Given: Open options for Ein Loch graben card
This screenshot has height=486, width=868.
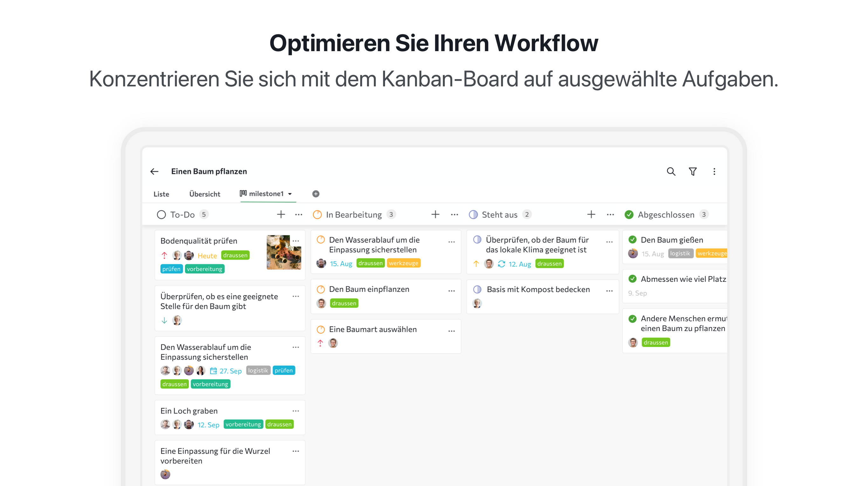Looking at the screenshot, I should pyautogui.click(x=295, y=411).
